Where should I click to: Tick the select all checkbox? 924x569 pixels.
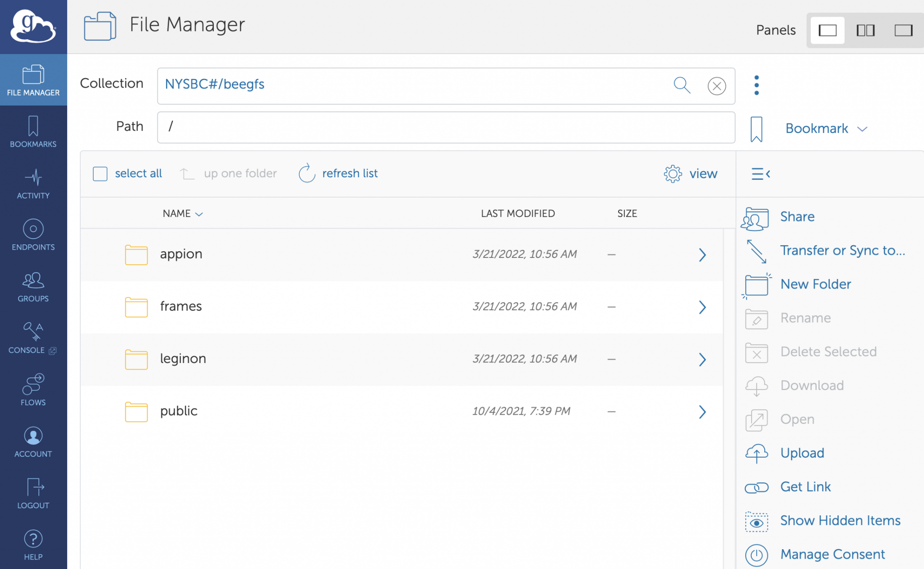[100, 174]
